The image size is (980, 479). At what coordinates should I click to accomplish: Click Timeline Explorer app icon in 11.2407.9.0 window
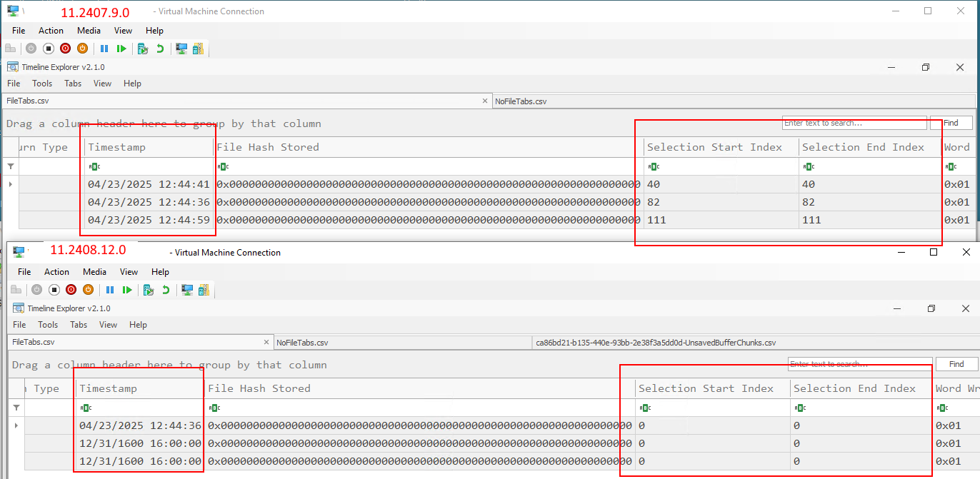pos(13,67)
